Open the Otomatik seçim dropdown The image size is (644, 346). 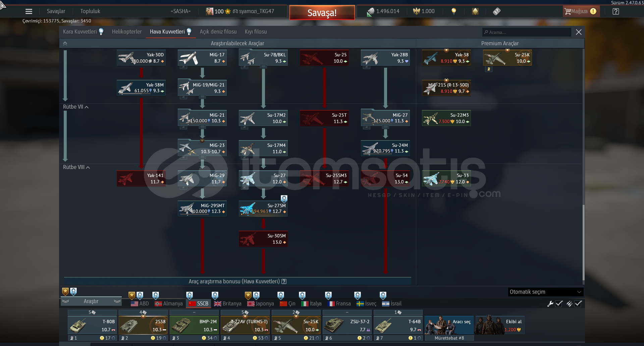tap(546, 292)
